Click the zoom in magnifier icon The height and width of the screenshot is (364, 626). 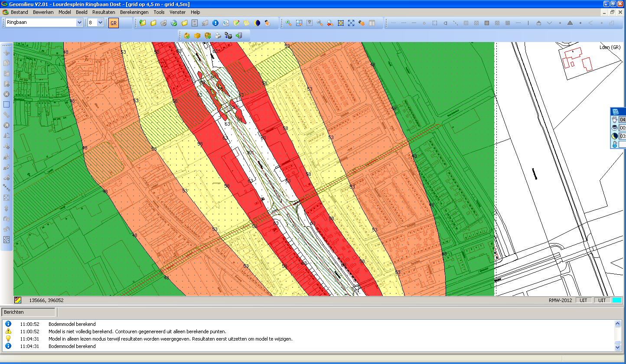pyautogui.click(x=288, y=23)
